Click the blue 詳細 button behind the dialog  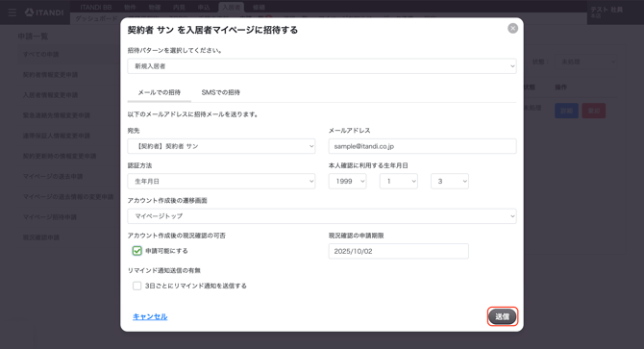(566, 111)
